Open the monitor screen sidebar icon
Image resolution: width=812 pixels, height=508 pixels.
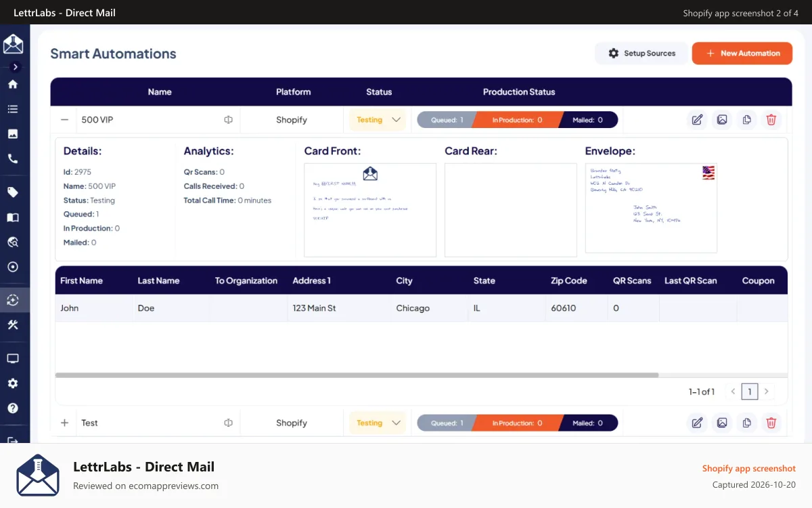(13, 358)
